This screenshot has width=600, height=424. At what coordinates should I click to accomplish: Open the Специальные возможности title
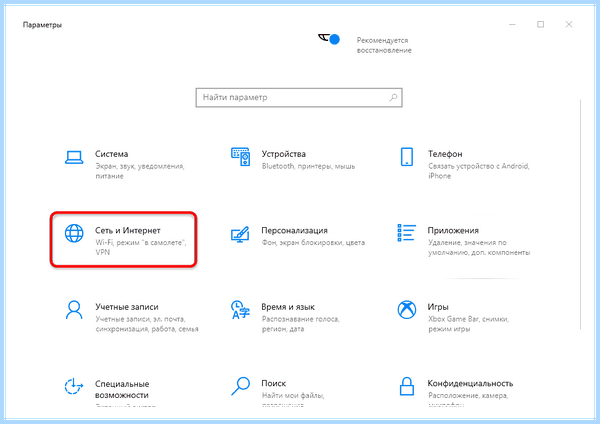tap(122, 389)
